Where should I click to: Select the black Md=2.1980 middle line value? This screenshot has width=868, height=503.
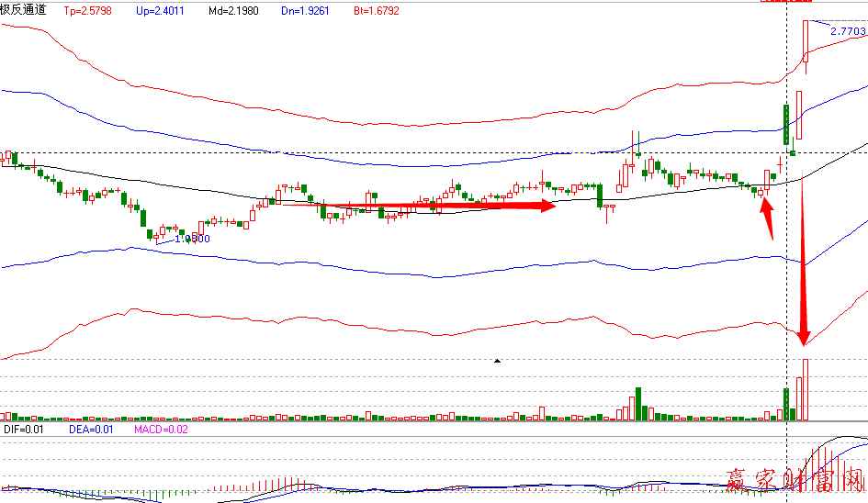click(x=232, y=12)
